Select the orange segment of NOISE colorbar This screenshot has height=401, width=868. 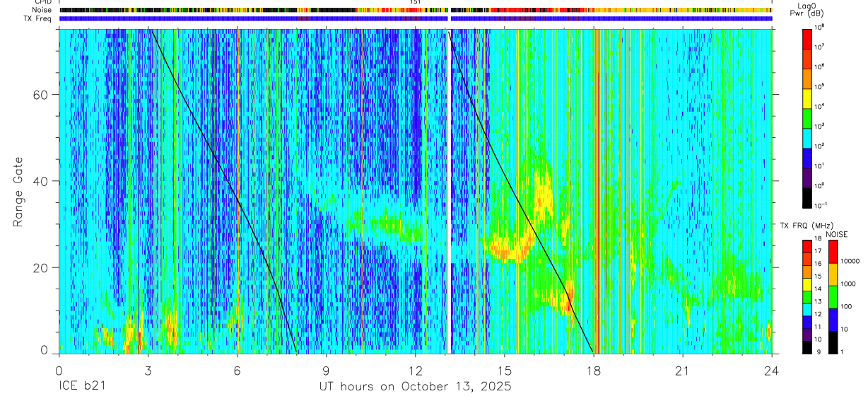(x=833, y=274)
